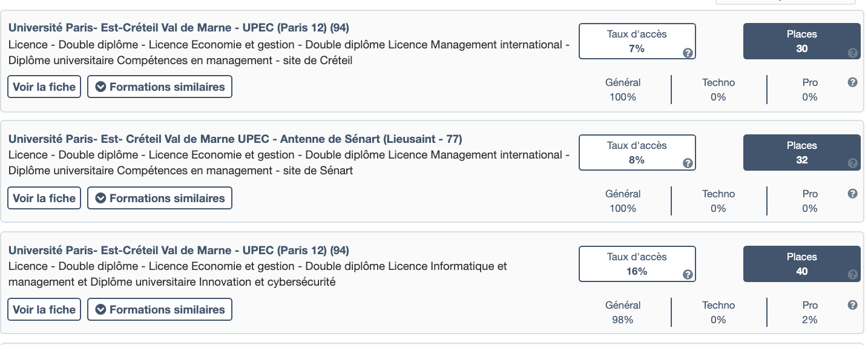Click help icon in Places 40 box

(x=853, y=275)
